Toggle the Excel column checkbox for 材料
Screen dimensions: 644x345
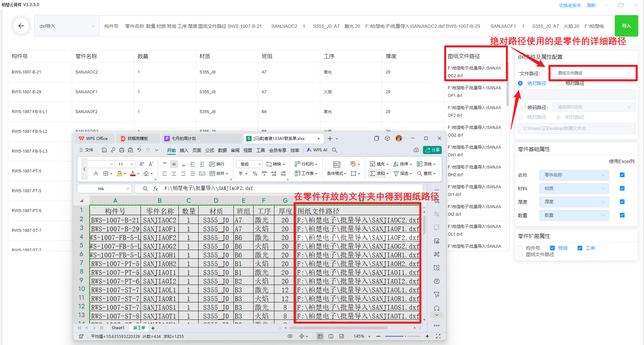pos(622,188)
